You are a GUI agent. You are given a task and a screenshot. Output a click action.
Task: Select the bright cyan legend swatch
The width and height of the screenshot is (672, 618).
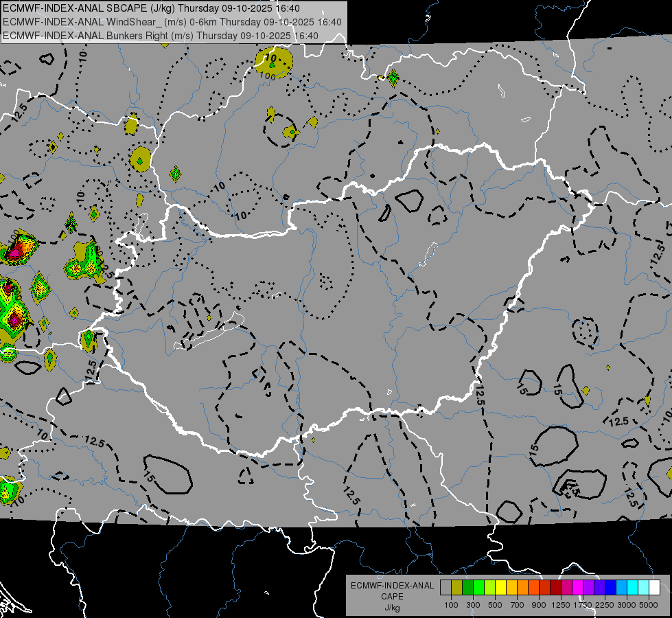[x=633, y=588]
